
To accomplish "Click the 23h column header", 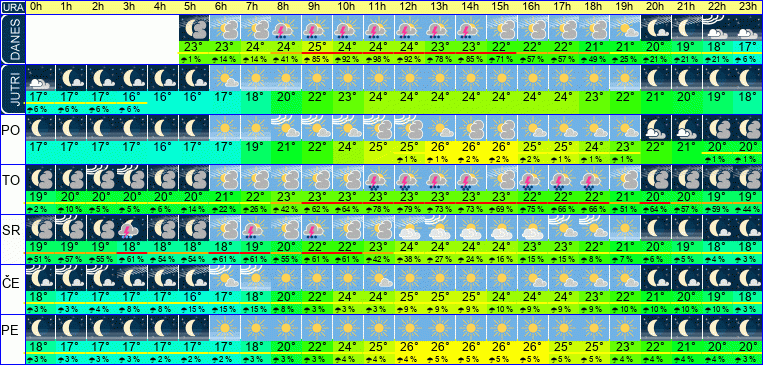I will pos(748,7).
